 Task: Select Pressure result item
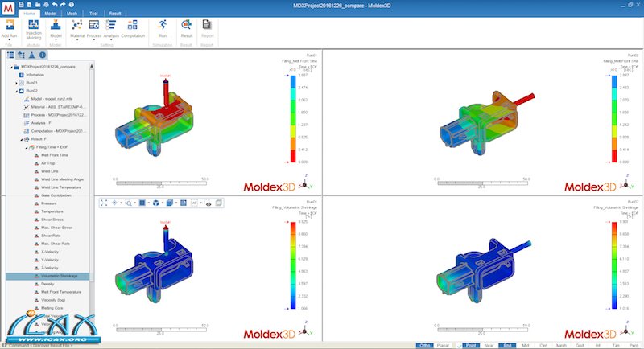tap(49, 203)
